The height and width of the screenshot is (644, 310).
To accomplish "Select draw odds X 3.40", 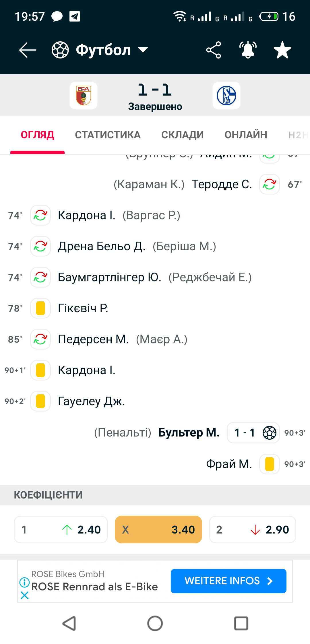I will click(158, 529).
